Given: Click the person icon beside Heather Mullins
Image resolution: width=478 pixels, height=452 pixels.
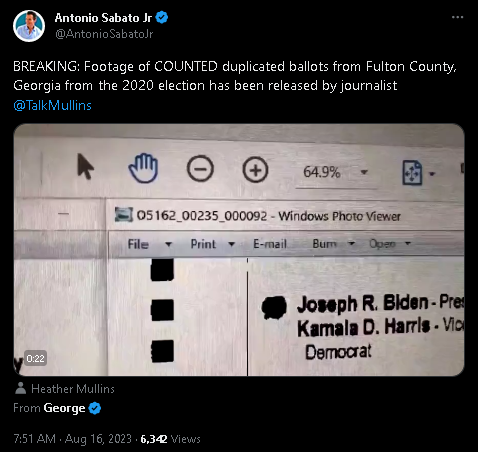Looking at the screenshot, I should click(21, 388).
